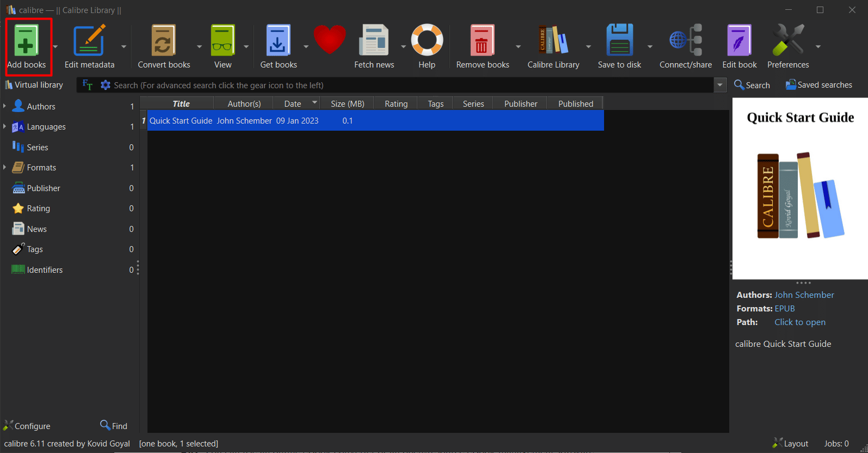Open Preferences tools icon
The image size is (868, 453).
tap(787, 40)
